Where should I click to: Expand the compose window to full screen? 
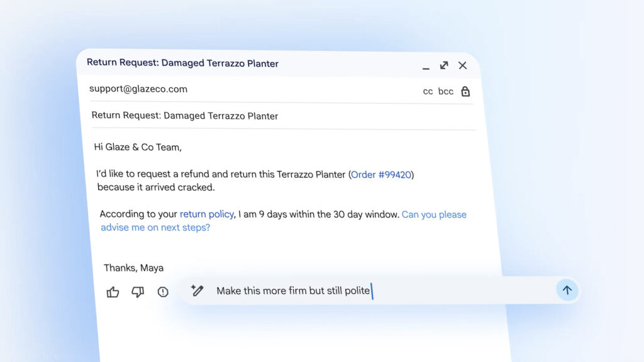pyautogui.click(x=444, y=65)
